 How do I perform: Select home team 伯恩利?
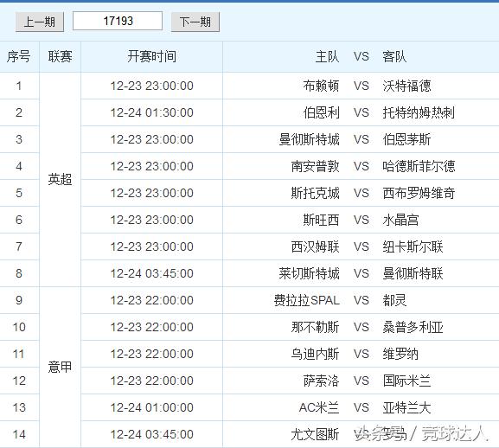click(321, 112)
